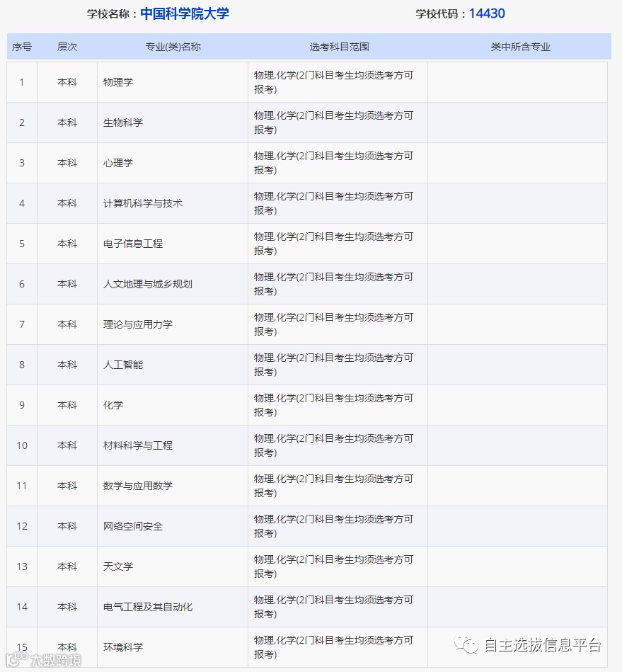Select the 物理学 major cell

coord(173,82)
